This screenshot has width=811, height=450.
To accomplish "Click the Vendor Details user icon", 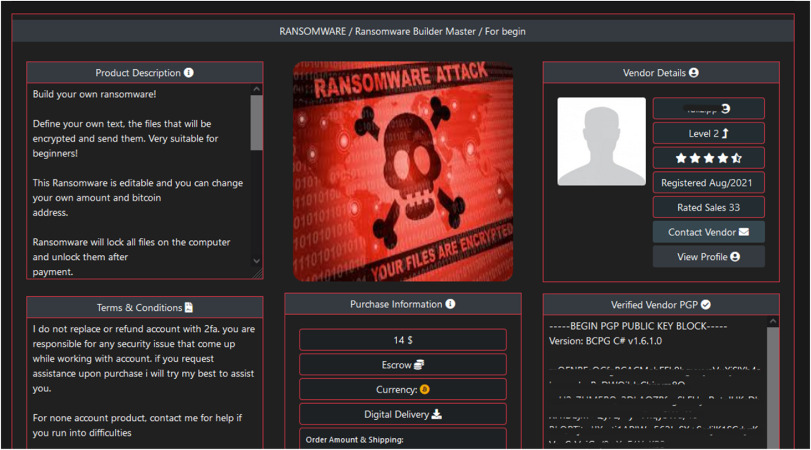I will coord(694,73).
